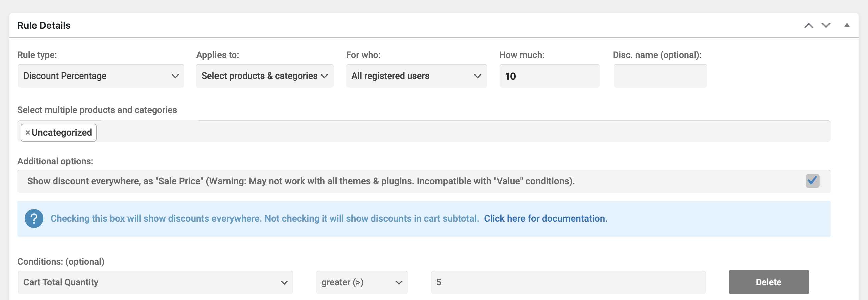Open the Rule type dropdown

pyautogui.click(x=101, y=76)
